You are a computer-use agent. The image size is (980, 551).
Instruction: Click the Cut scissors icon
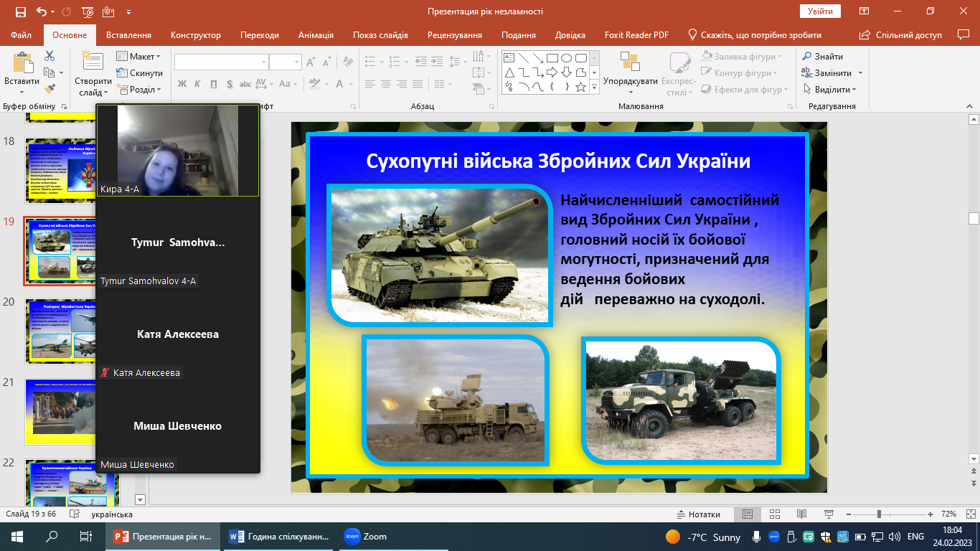[50, 56]
